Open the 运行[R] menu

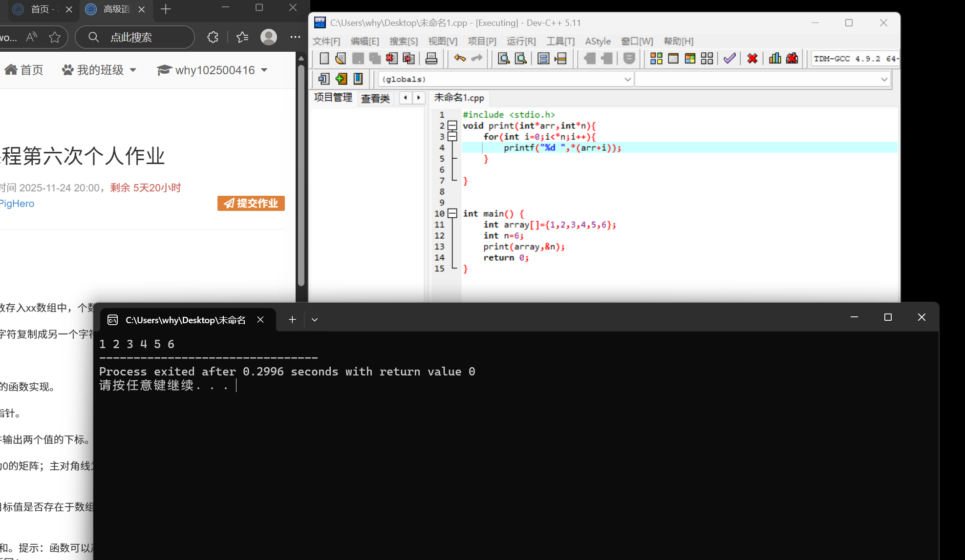(521, 41)
